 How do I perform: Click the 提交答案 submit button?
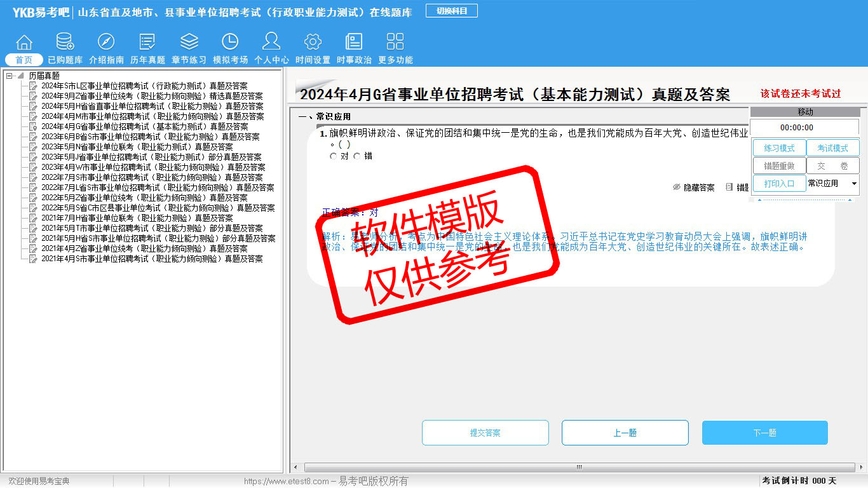485,433
